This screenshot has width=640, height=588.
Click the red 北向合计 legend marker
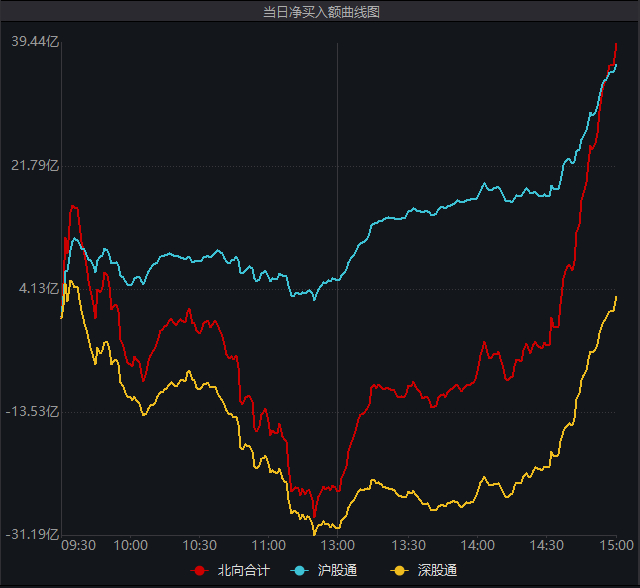(199, 570)
